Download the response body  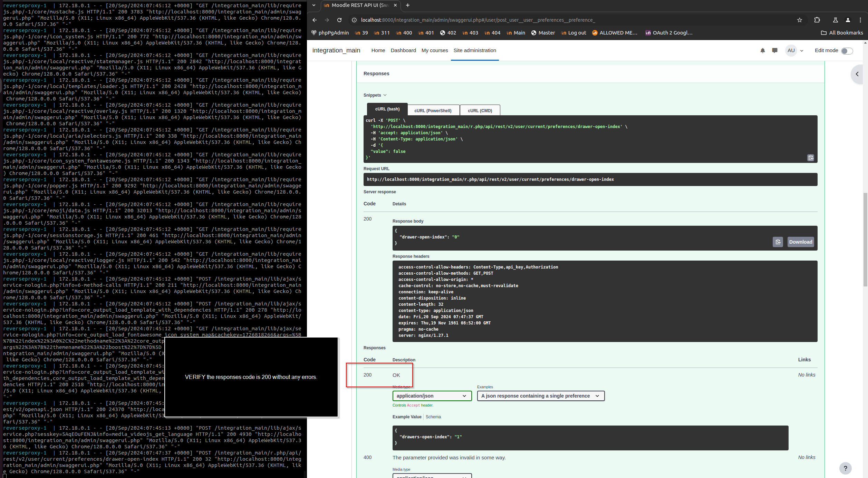click(x=801, y=242)
